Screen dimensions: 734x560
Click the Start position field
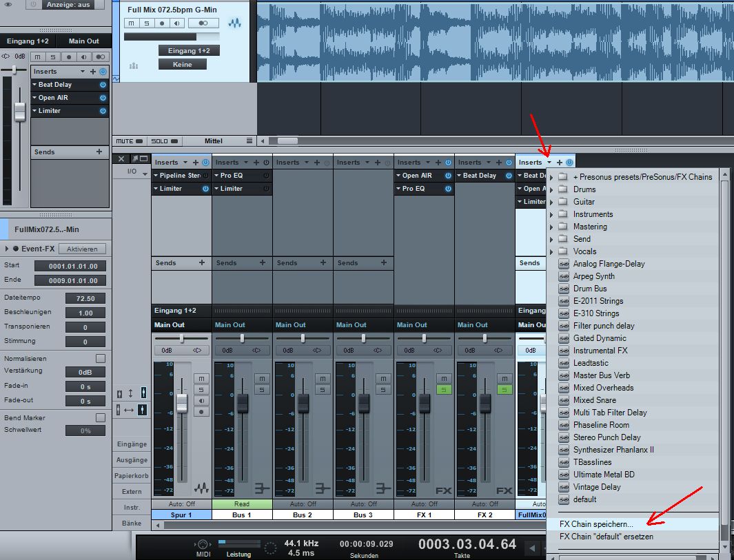70,266
